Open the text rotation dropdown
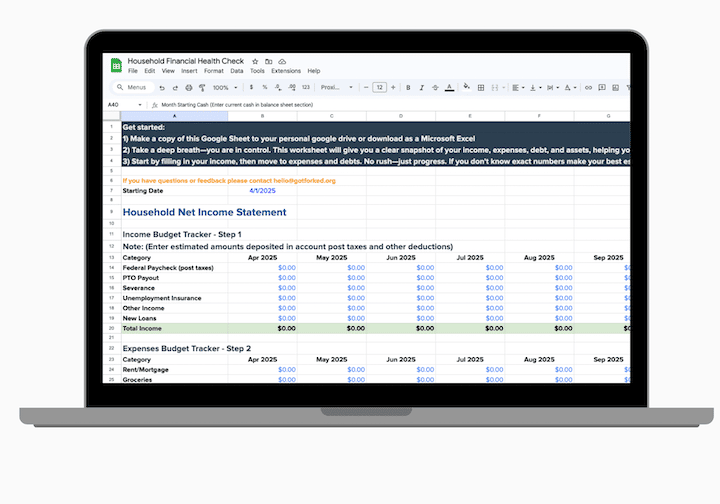 (x=570, y=88)
